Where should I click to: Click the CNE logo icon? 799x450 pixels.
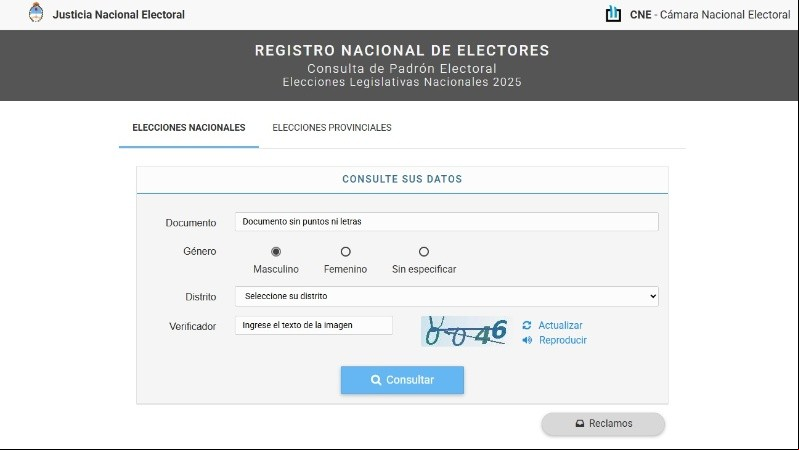[614, 14]
